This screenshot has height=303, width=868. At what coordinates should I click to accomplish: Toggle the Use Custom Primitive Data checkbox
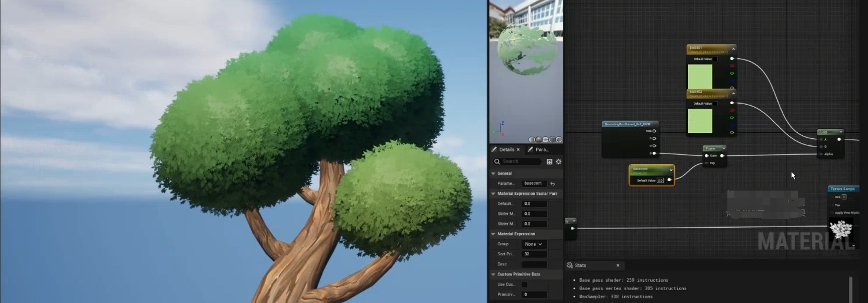pyautogui.click(x=524, y=284)
